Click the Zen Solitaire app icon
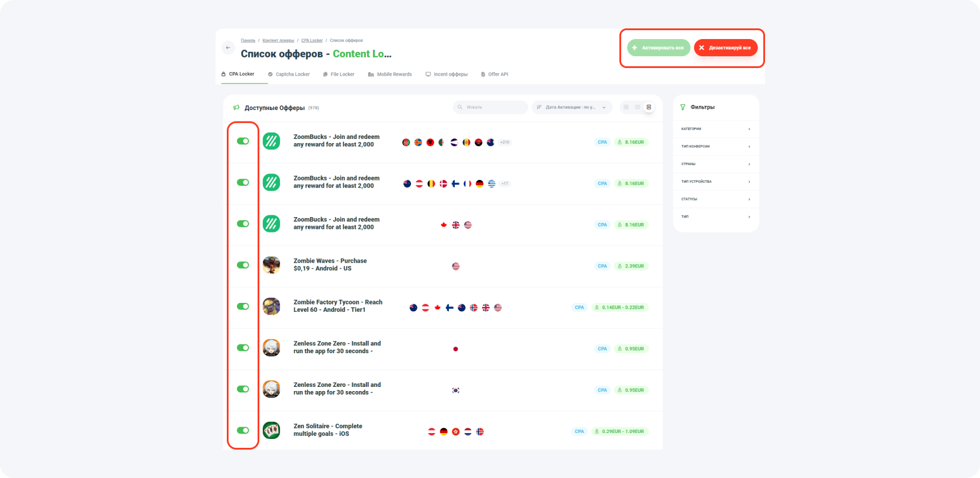 point(271,431)
